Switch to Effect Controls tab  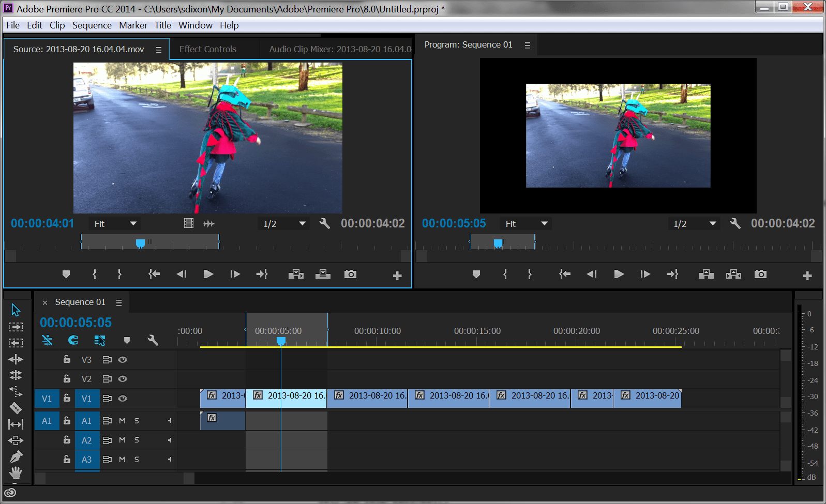point(208,49)
